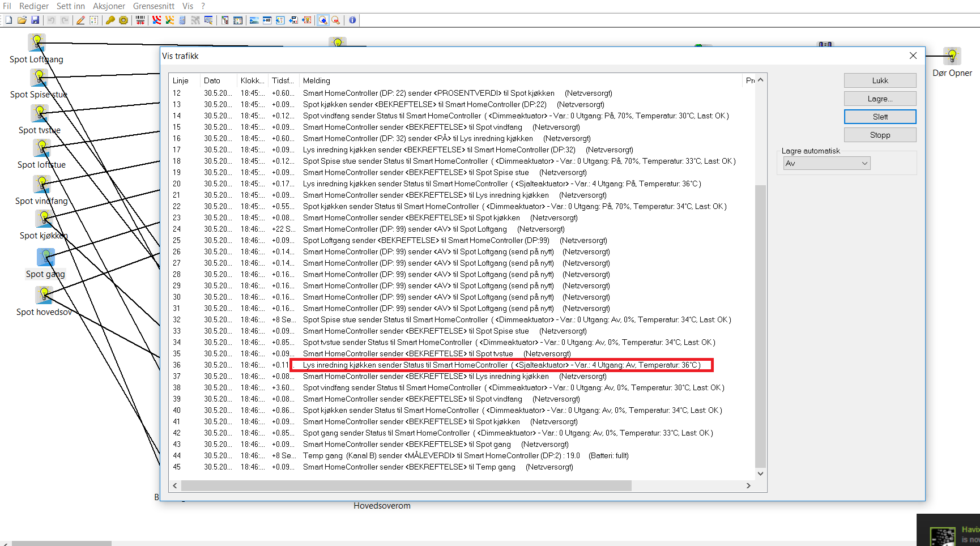Viewport: 980px width, 546px height.
Task: Click the barcode with red arrows icon
Action: click(x=140, y=20)
